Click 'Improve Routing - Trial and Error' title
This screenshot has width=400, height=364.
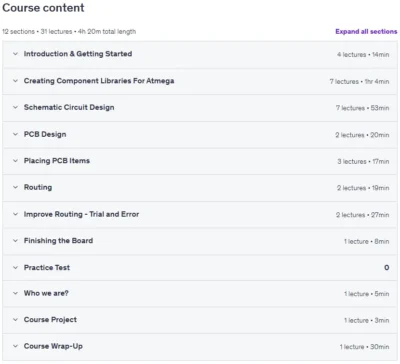[x=81, y=214]
